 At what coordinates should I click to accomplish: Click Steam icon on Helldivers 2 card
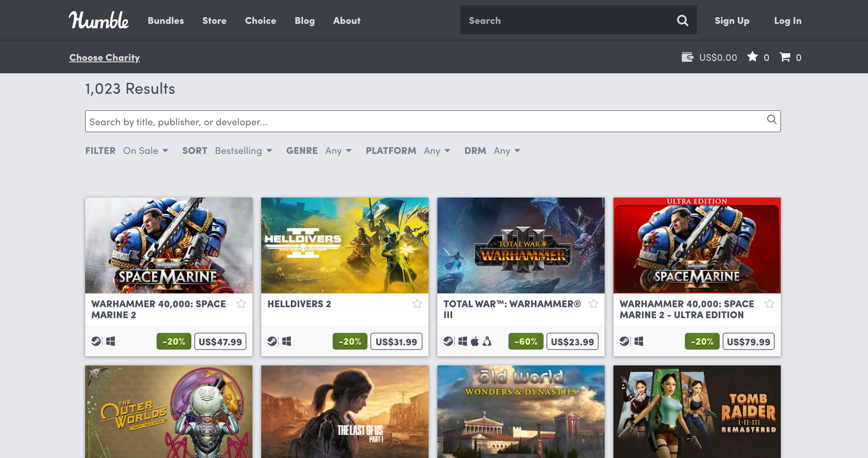click(x=272, y=342)
